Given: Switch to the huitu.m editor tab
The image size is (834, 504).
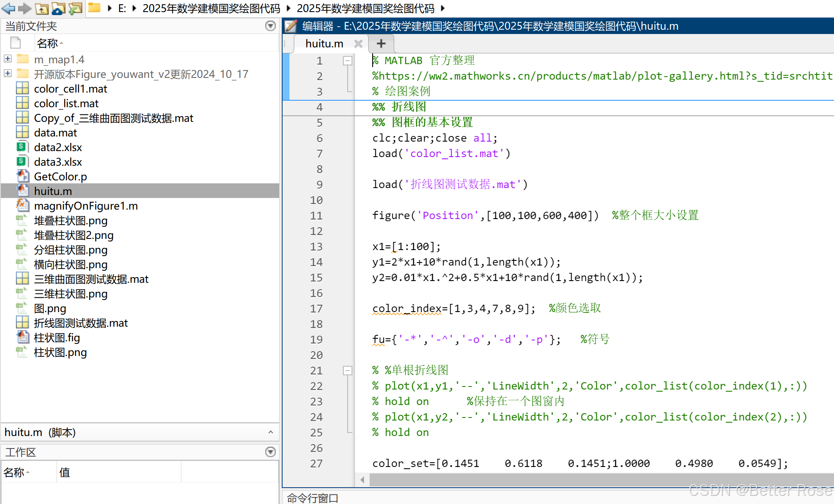Looking at the screenshot, I should 324,43.
